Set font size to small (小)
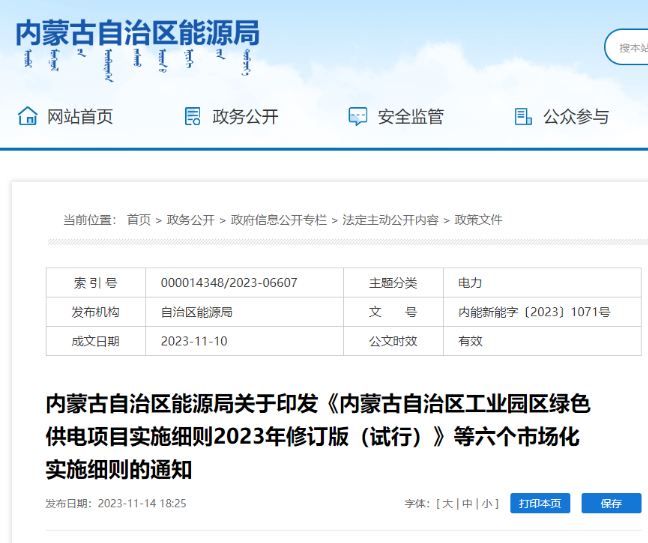The height and width of the screenshot is (543, 648). coord(487,504)
